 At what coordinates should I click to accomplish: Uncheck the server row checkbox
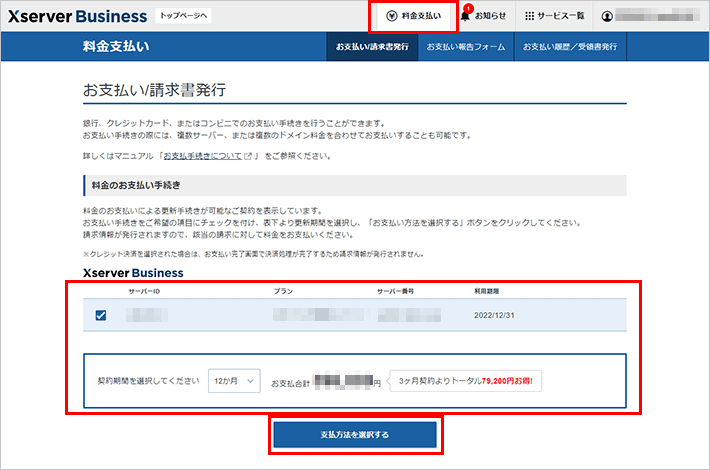(x=101, y=315)
